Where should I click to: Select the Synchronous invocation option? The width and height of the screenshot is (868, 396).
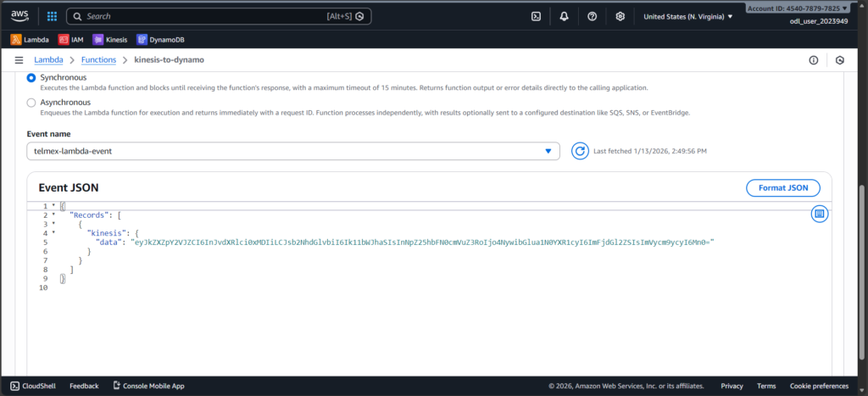[31, 78]
